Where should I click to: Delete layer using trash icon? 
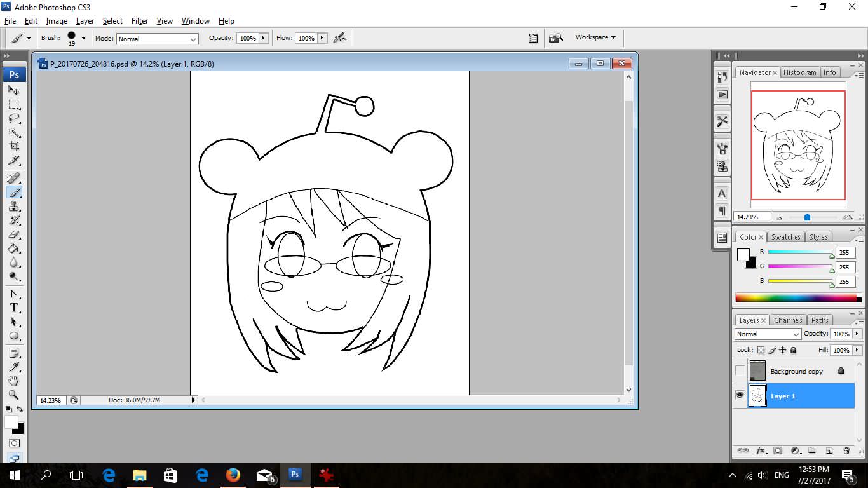846,451
